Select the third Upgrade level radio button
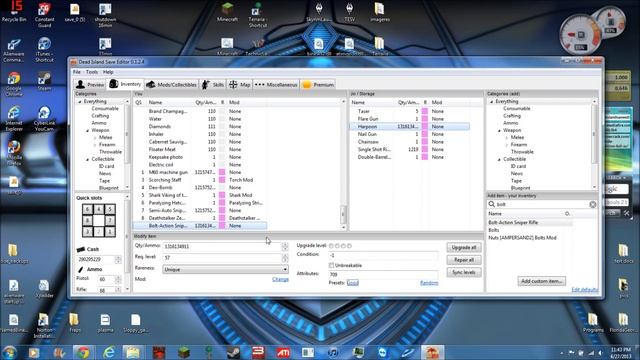Screen dimensions: 640x360 pos(344,246)
